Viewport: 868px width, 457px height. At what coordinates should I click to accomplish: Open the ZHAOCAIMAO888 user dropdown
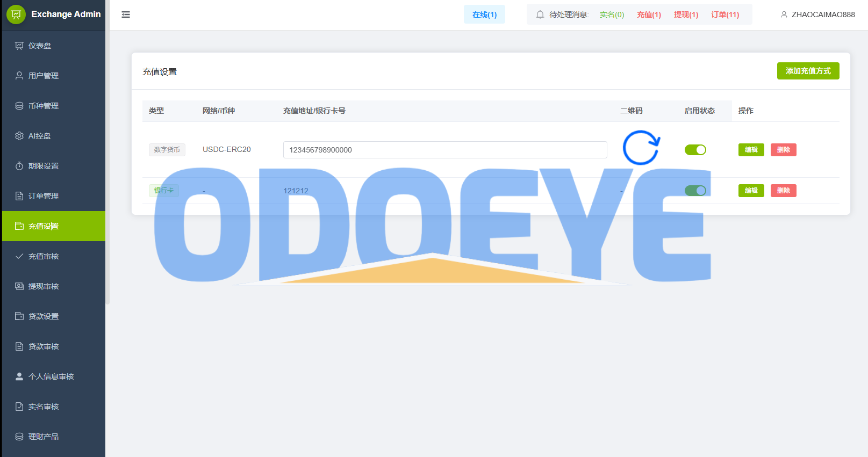817,14
